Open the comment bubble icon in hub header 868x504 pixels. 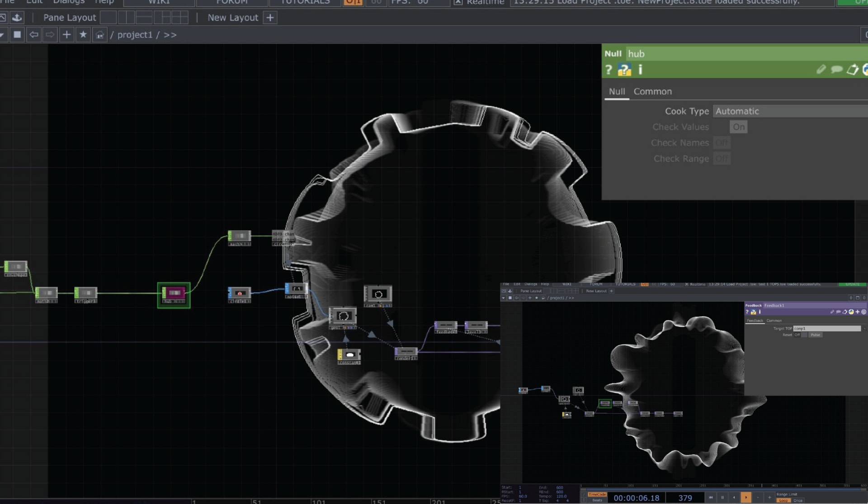[837, 70]
